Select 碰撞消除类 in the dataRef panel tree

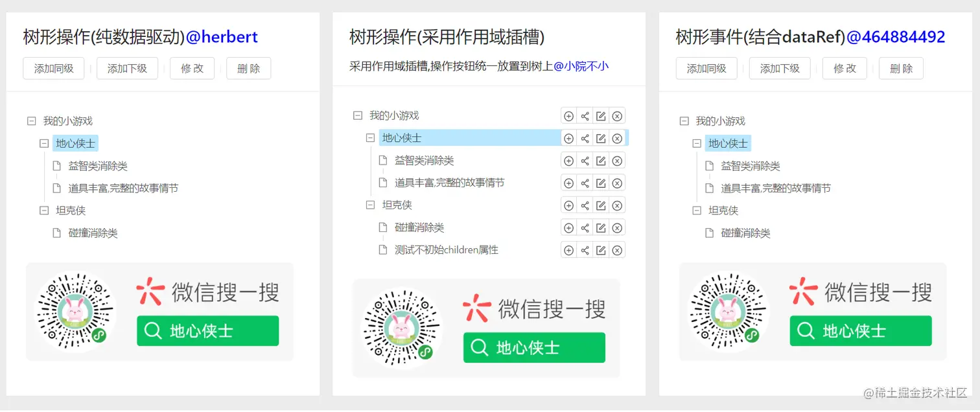(x=745, y=233)
